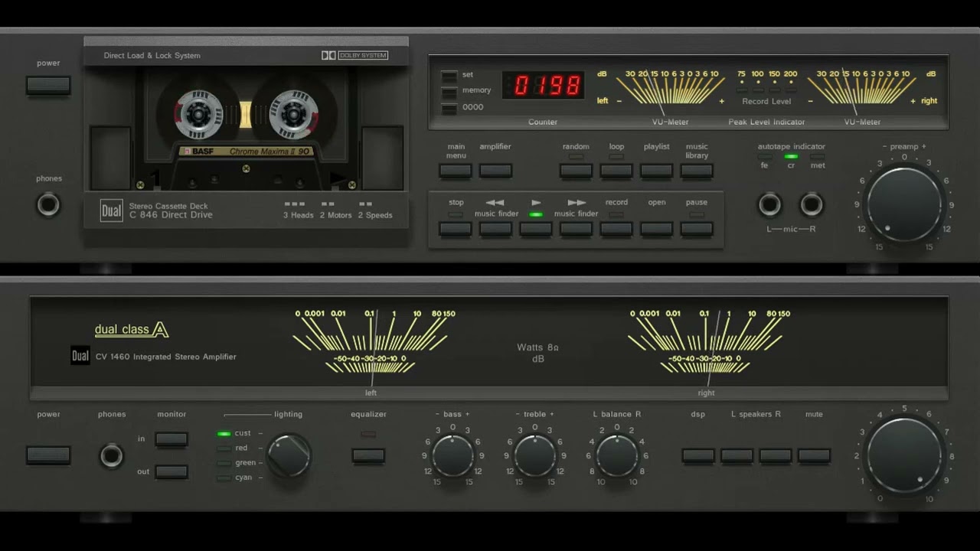
Task: Open the music library
Action: click(x=697, y=171)
